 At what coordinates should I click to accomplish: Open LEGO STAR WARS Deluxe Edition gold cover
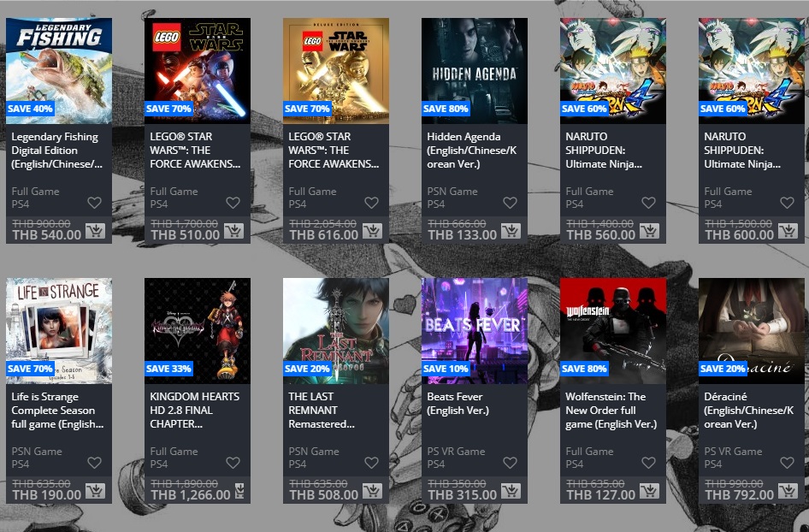coord(336,71)
